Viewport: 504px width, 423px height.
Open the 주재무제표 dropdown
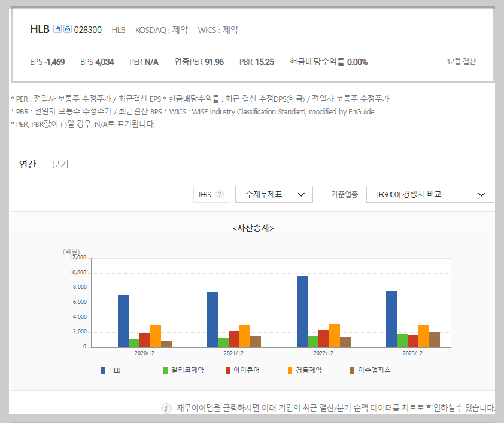click(x=274, y=194)
